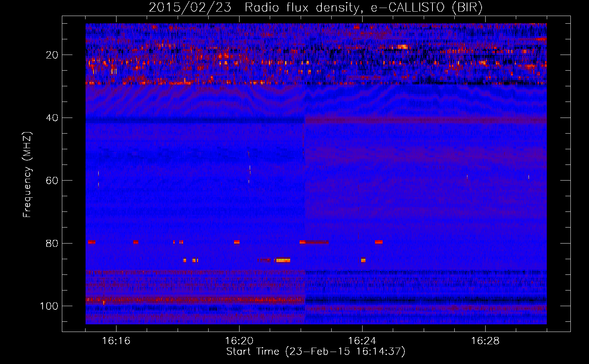Click the 16:20 time tick label
Image resolution: width=589 pixels, height=364 pixels.
[239, 341]
